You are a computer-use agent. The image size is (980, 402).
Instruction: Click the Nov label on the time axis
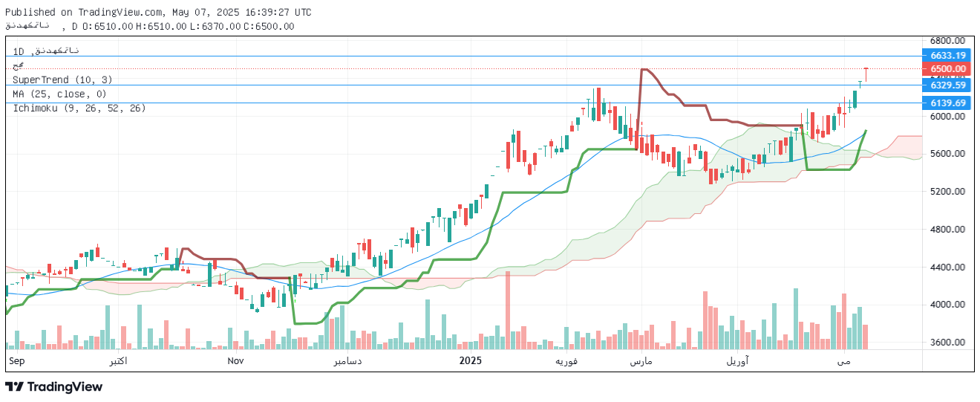point(235,360)
